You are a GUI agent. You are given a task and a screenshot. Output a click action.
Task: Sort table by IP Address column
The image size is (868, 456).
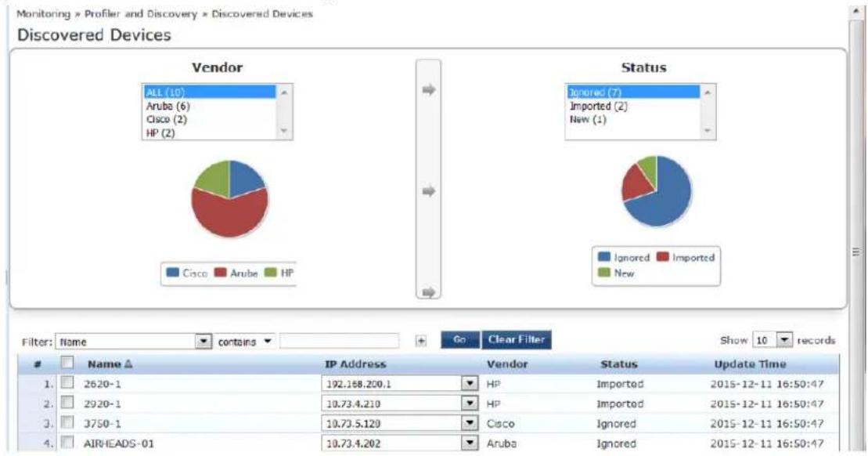pyautogui.click(x=355, y=364)
